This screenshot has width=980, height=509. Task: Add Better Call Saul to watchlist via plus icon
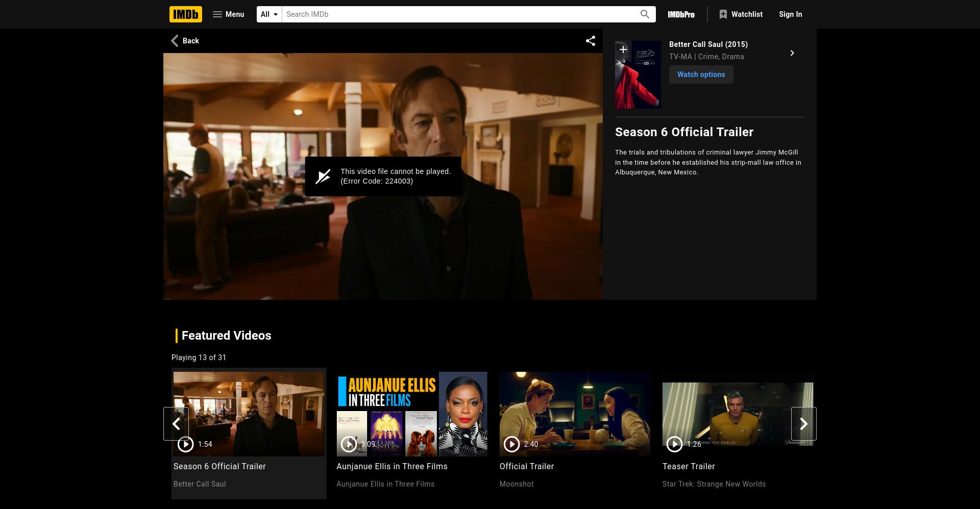[x=623, y=49]
